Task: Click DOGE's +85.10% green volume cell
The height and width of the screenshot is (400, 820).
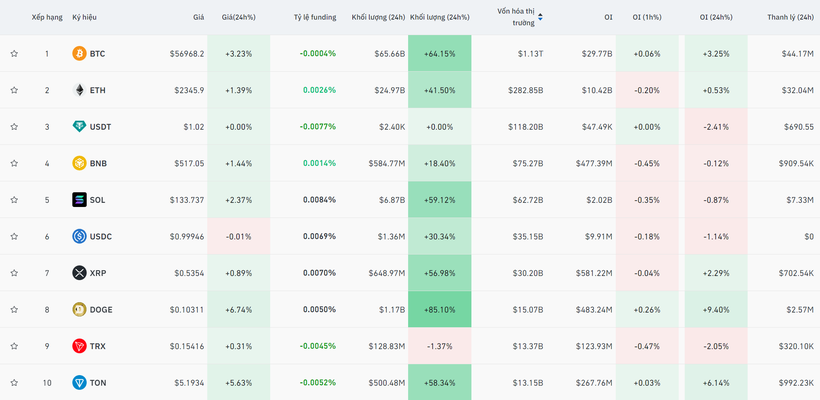Action: click(x=440, y=310)
